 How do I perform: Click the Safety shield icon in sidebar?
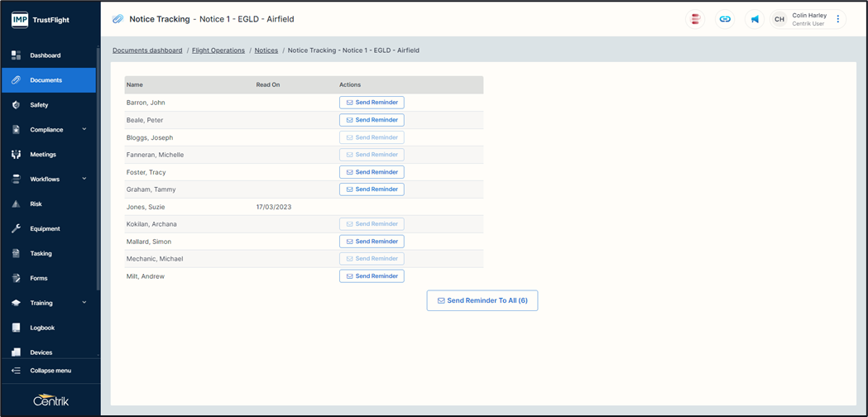pos(16,105)
